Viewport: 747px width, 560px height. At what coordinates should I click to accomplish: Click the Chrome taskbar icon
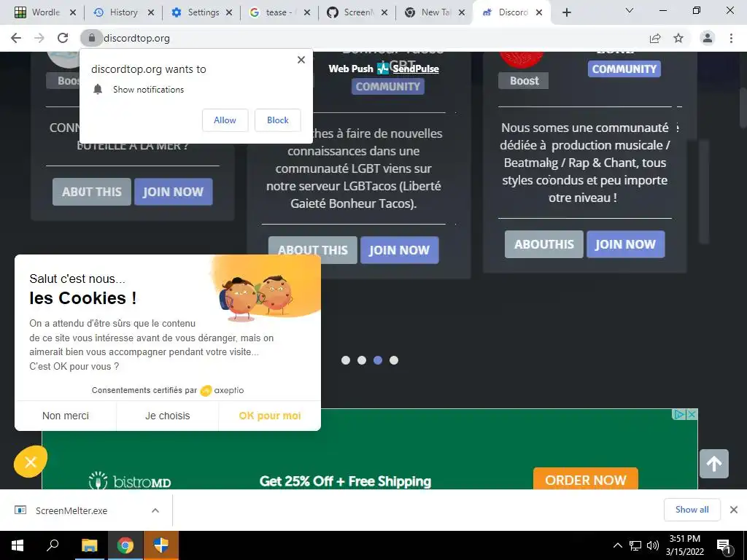tap(125, 545)
